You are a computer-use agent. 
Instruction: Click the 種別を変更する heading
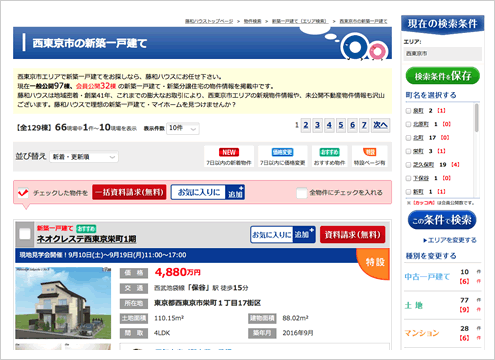431,256
